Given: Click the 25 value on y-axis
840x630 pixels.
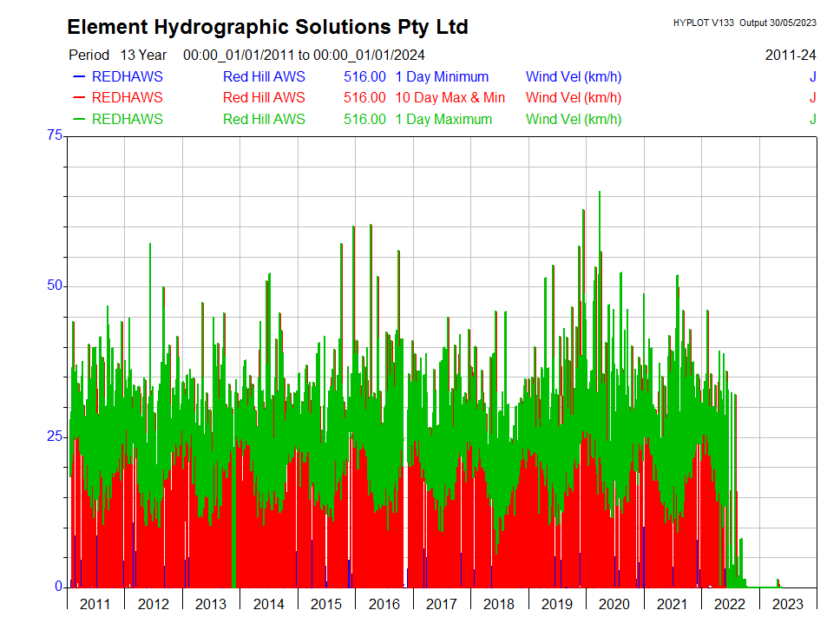Looking at the screenshot, I should [x=55, y=436].
